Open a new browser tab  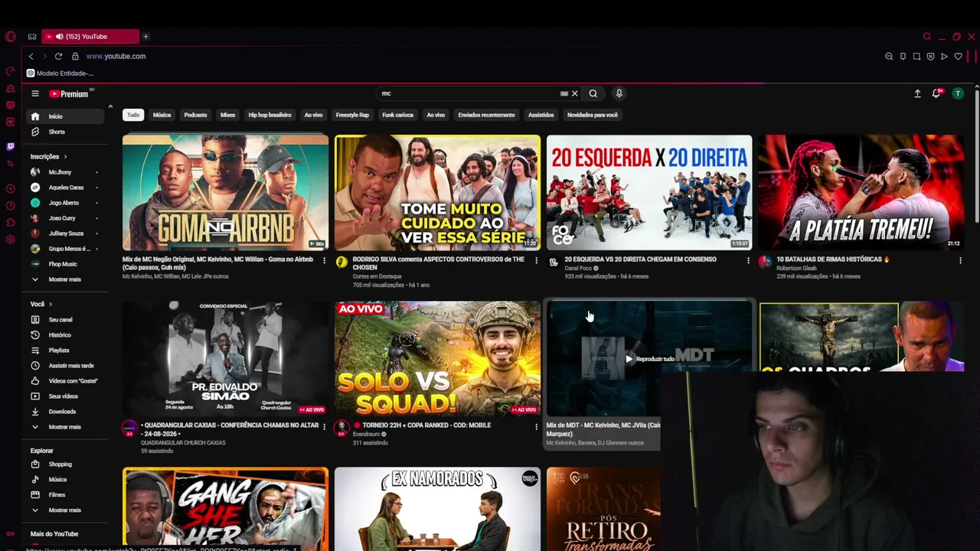145,36
